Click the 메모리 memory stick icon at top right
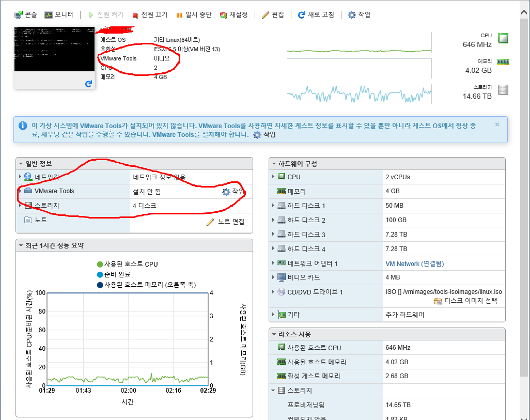The height and width of the screenshot is (420, 530). (x=503, y=62)
